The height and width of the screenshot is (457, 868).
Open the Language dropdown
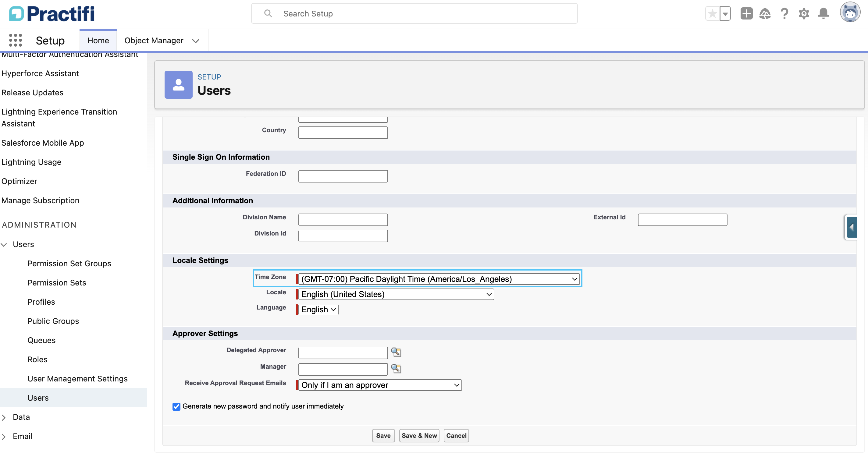tap(318, 310)
